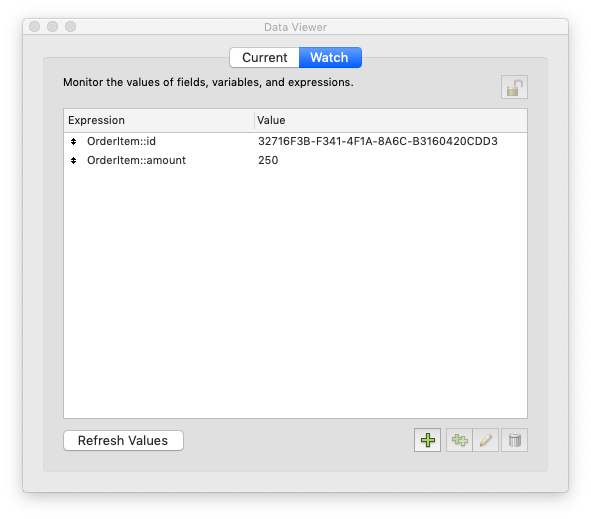Click the column divider between Expression and Value
The height and width of the screenshot is (519, 591).
(x=254, y=120)
